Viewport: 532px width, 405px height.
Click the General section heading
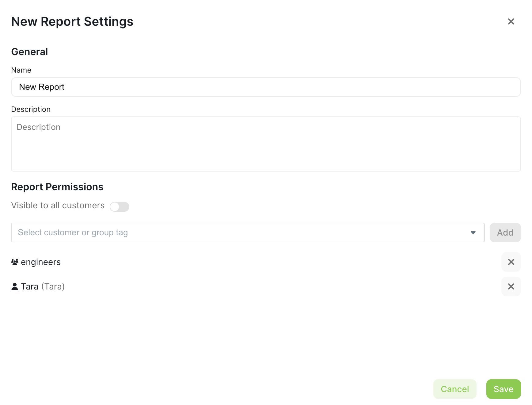click(29, 52)
